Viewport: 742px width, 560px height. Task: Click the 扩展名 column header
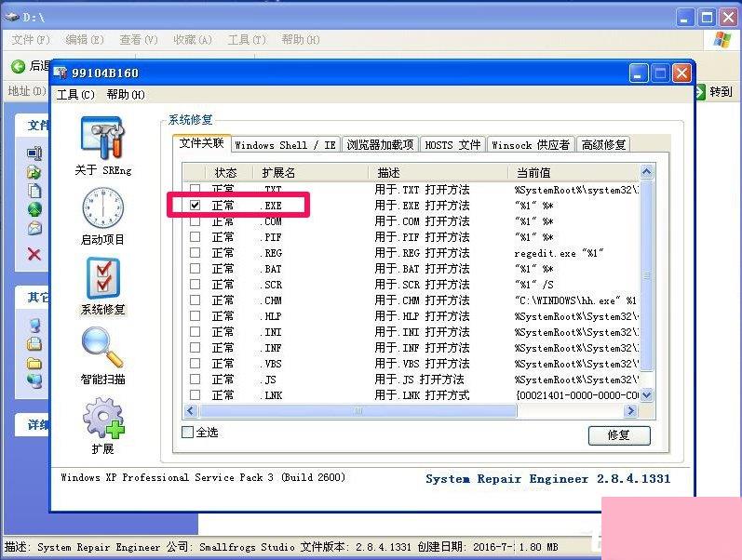pos(310,173)
